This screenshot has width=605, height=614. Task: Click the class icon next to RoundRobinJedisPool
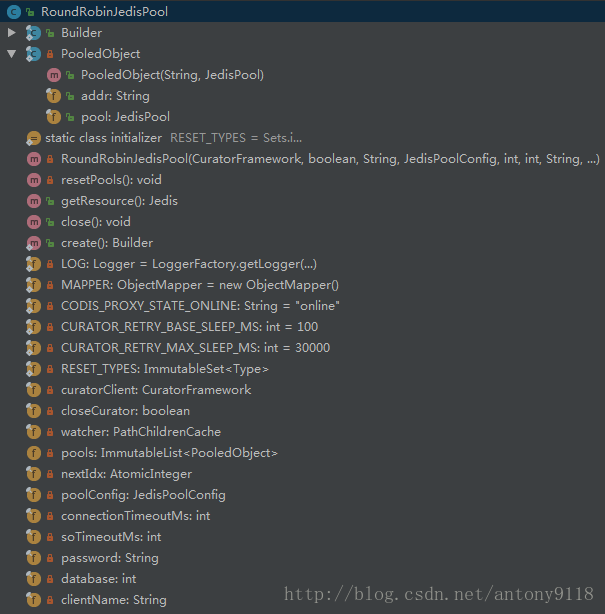(x=14, y=12)
